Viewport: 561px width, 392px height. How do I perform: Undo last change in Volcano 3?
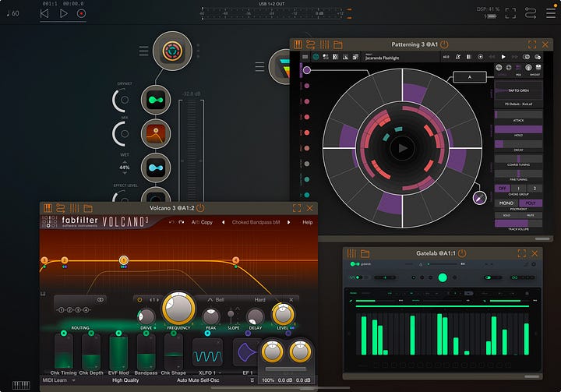pos(171,222)
